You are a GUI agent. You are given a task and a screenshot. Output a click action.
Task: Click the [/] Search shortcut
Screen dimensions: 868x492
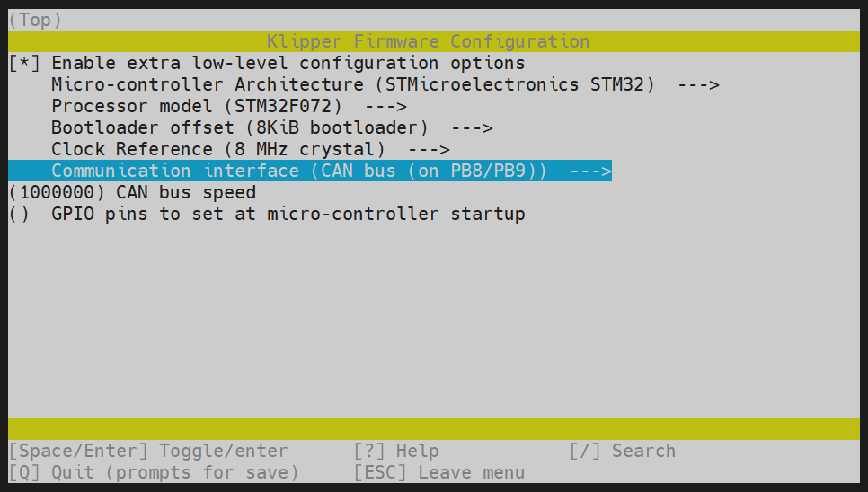click(623, 452)
